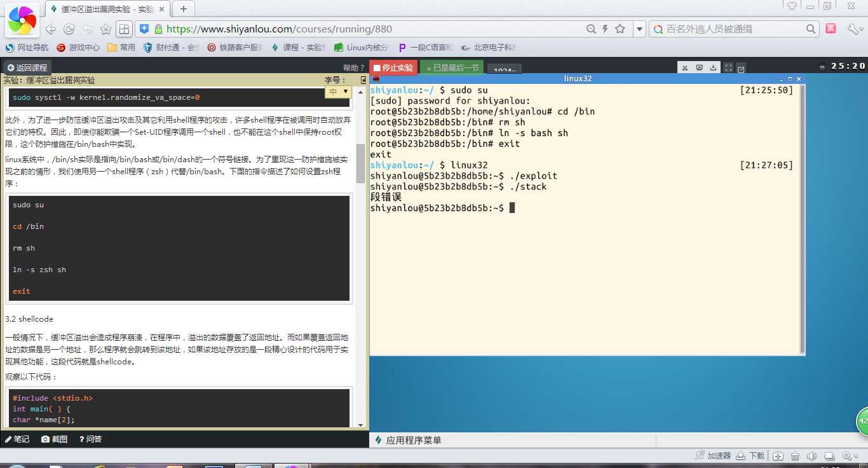Click green 已是最后一节 button
Viewport: 868px width, 468px height.
tap(452, 67)
